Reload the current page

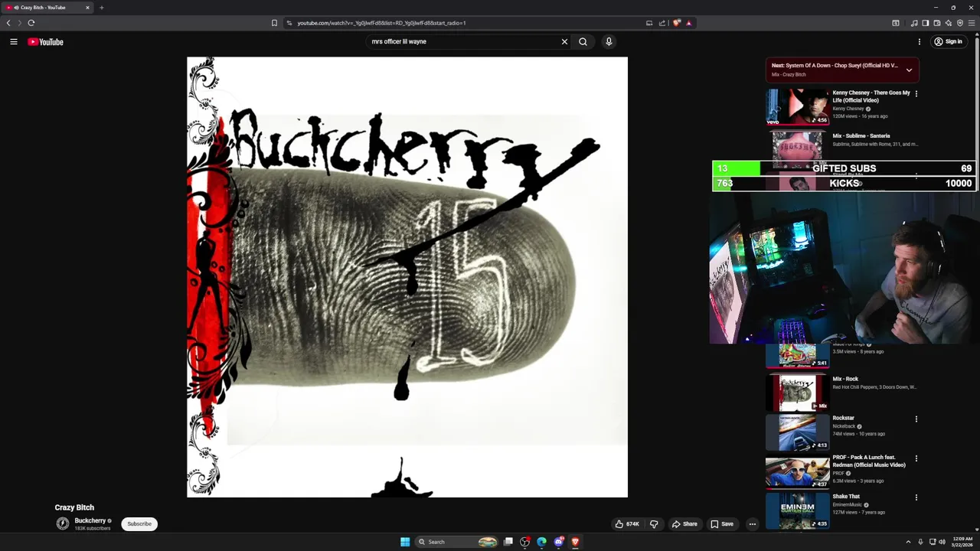31,23
